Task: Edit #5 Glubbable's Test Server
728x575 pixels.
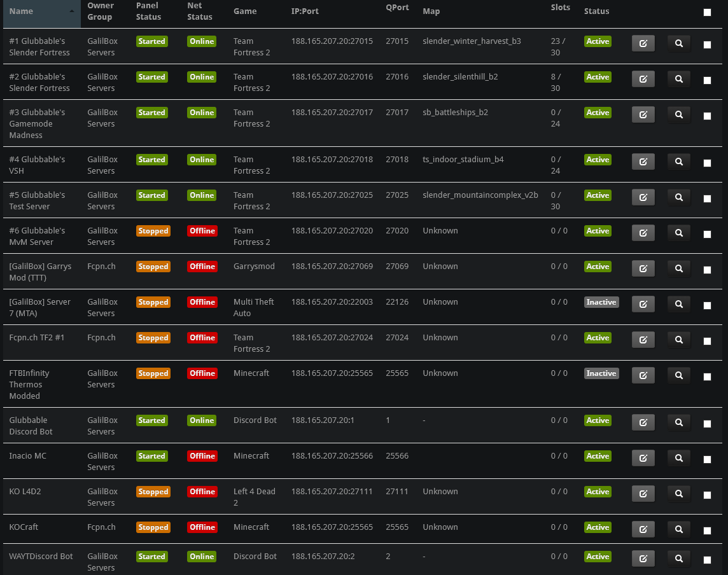Action: [643, 197]
